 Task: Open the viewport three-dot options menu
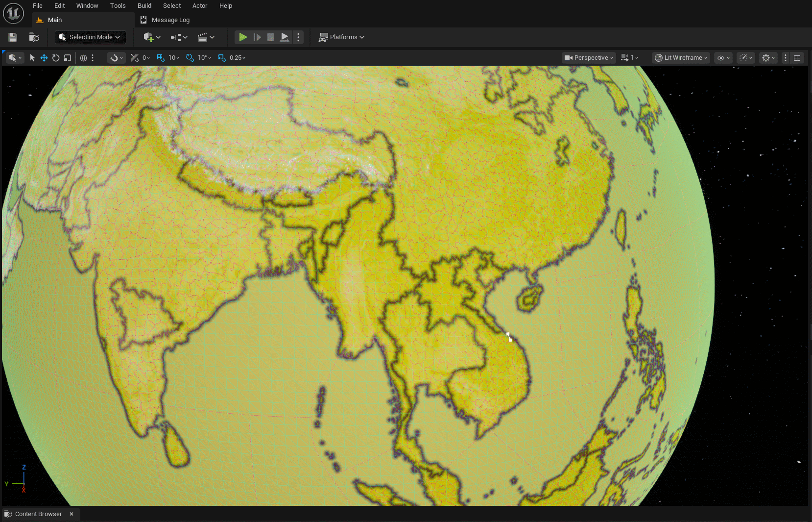786,58
